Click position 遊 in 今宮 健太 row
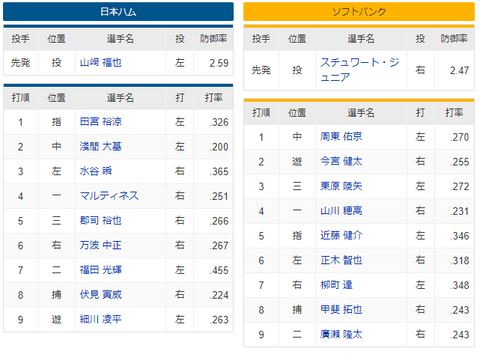Screen dimensions: 480x363 tap(297, 161)
